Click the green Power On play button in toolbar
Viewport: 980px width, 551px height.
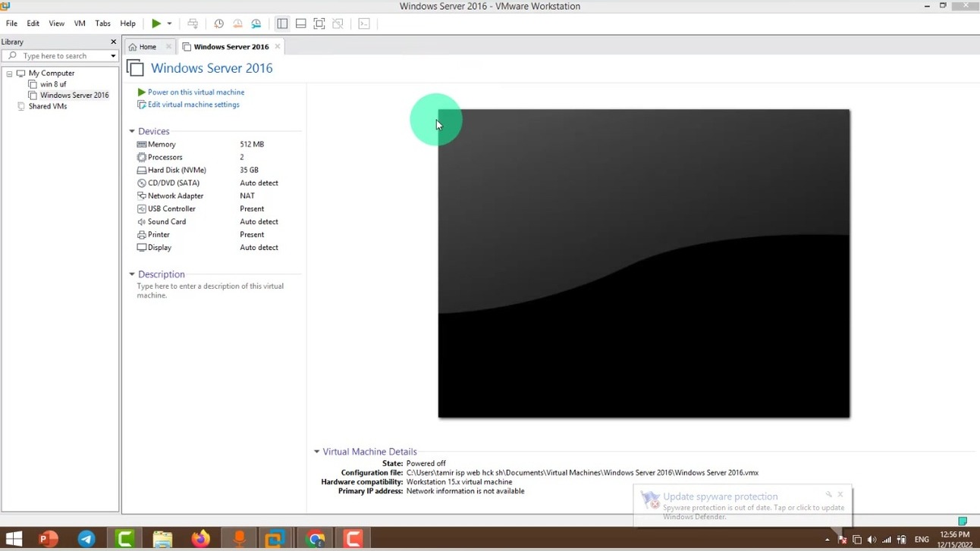click(x=156, y=23)
